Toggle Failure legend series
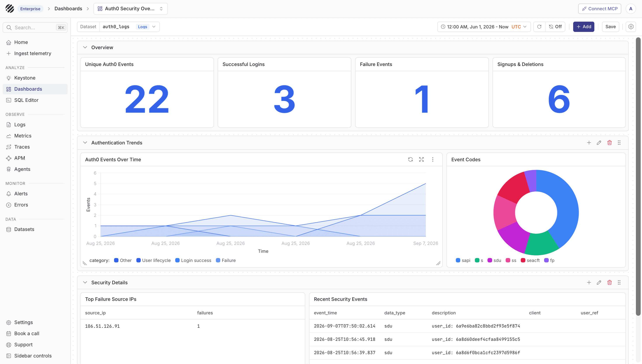642x364 pixels. [x=226, y=260]
